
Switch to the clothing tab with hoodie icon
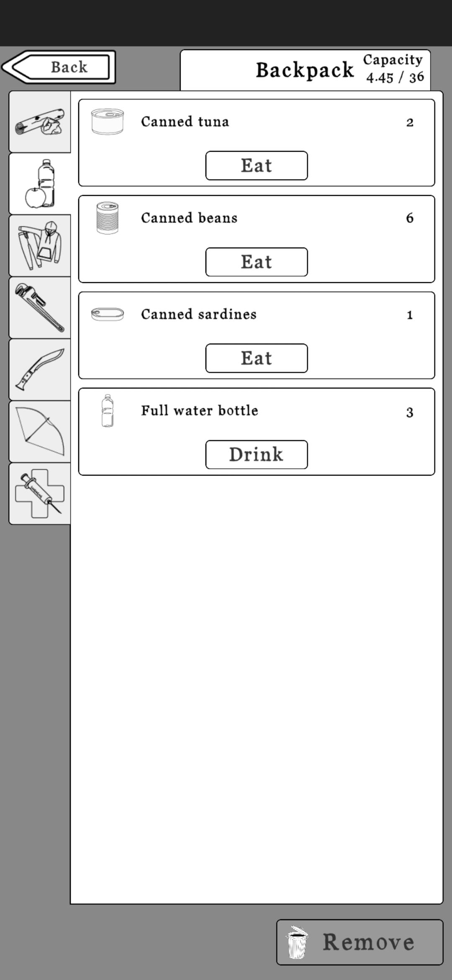coord(40,246)
